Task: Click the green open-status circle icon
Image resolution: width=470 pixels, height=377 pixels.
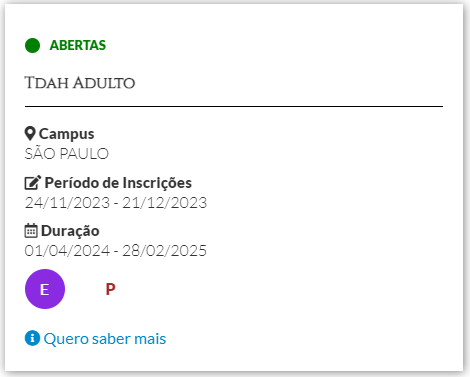Action: (32, 45)
